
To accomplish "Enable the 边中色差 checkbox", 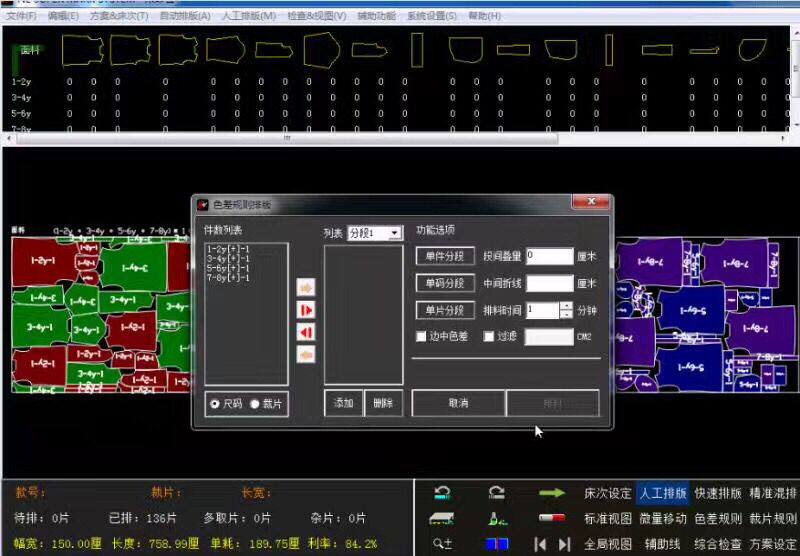I will 421,336.
